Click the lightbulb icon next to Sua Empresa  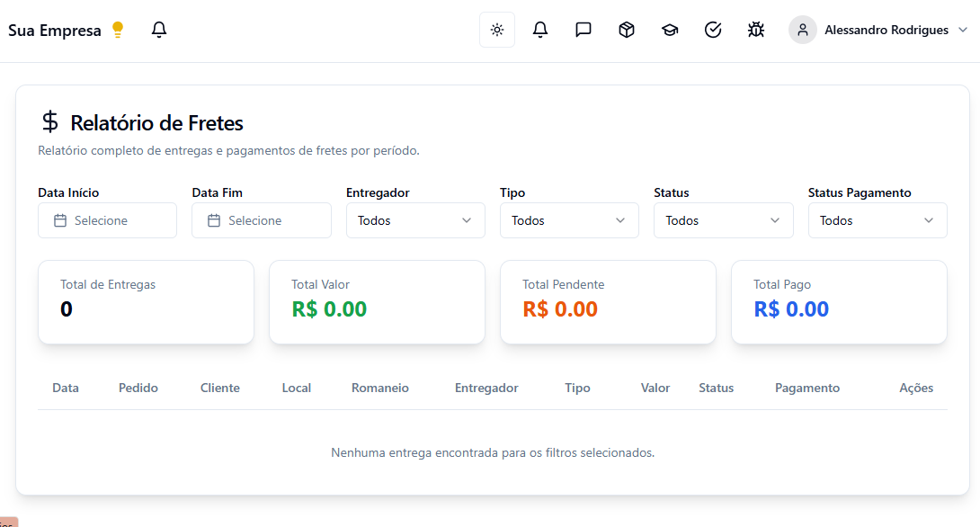pos(118,29)
